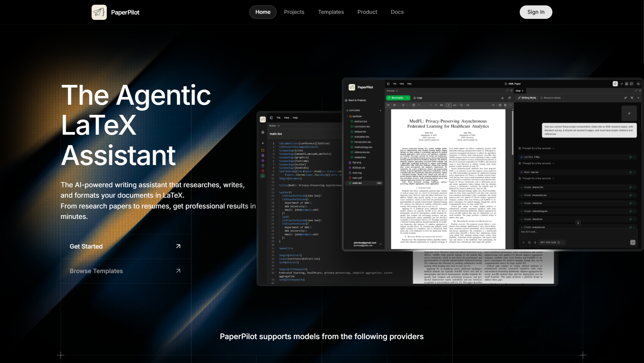The image size is (644, 363).
Task: Click the Browse Templates arrow icon
Action: [x=178, y=271]
